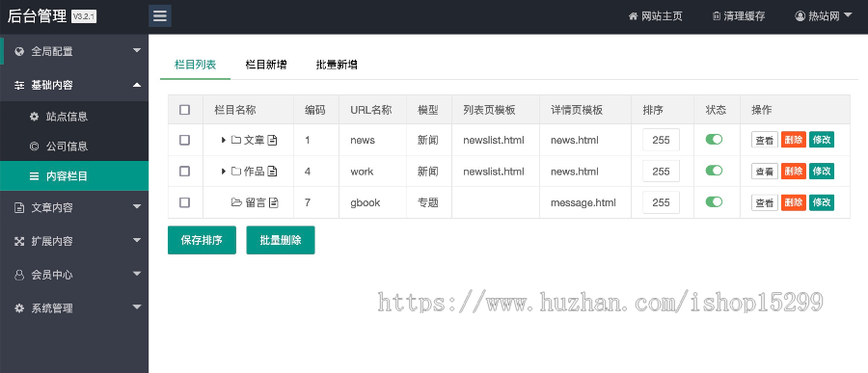Click 查看 for the work row
Viewport: 868px width, 373px height.
[765, 172]
